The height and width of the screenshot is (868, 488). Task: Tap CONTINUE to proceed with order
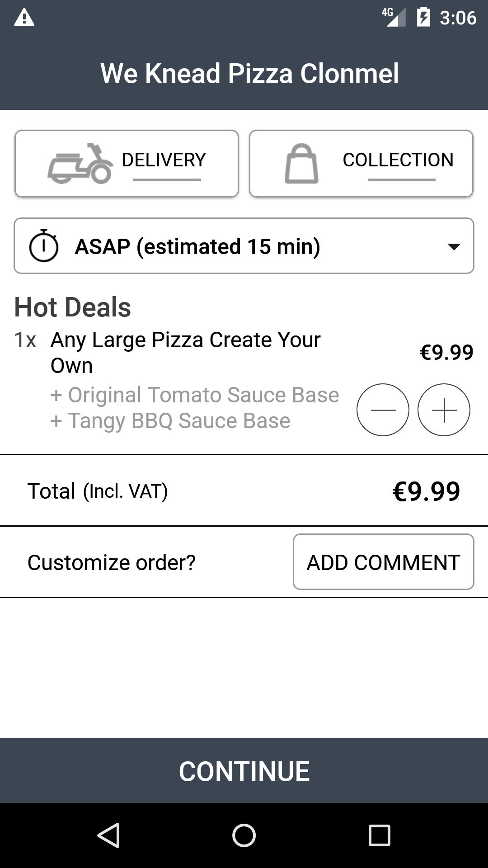coord(244,771)
